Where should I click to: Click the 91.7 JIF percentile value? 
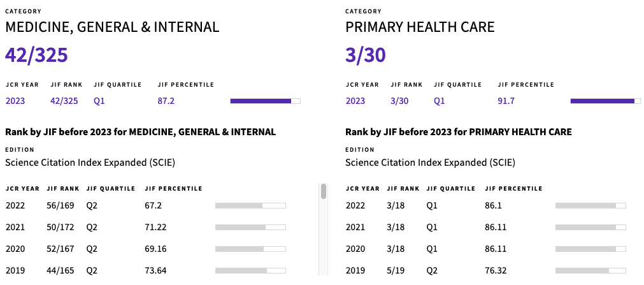(x=506, y=101)
